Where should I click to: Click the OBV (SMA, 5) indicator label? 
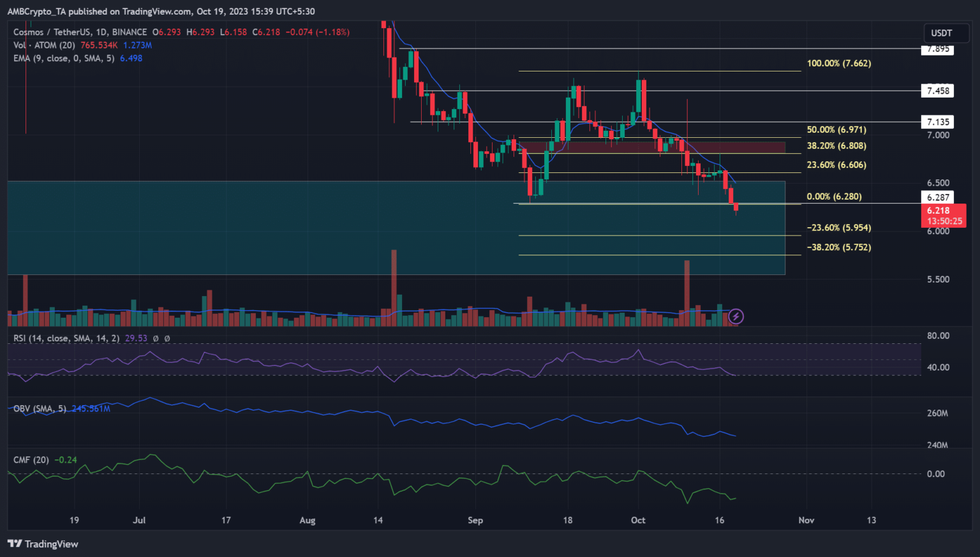pos(40,408)
